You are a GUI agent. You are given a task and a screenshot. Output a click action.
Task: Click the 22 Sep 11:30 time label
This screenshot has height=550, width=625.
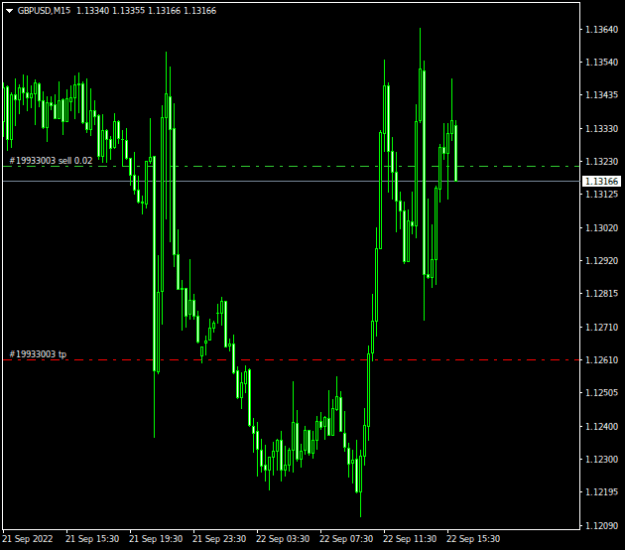pos(410,539)
